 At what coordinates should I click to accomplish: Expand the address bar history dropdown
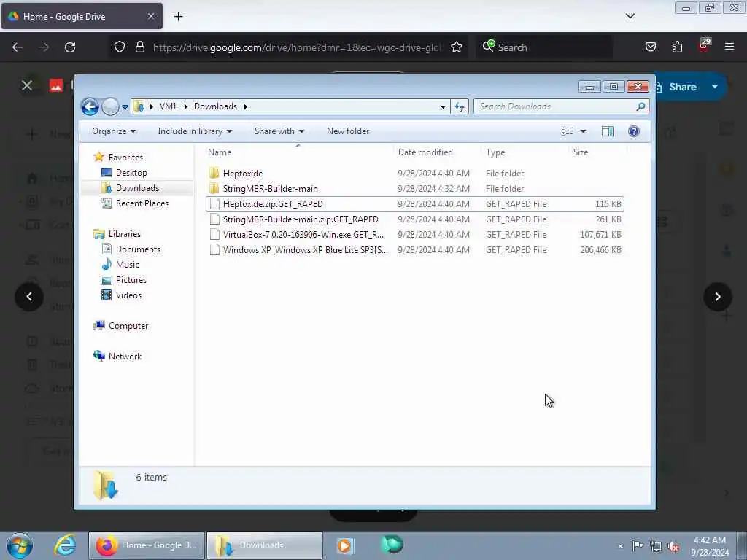(x=443, y=106)
